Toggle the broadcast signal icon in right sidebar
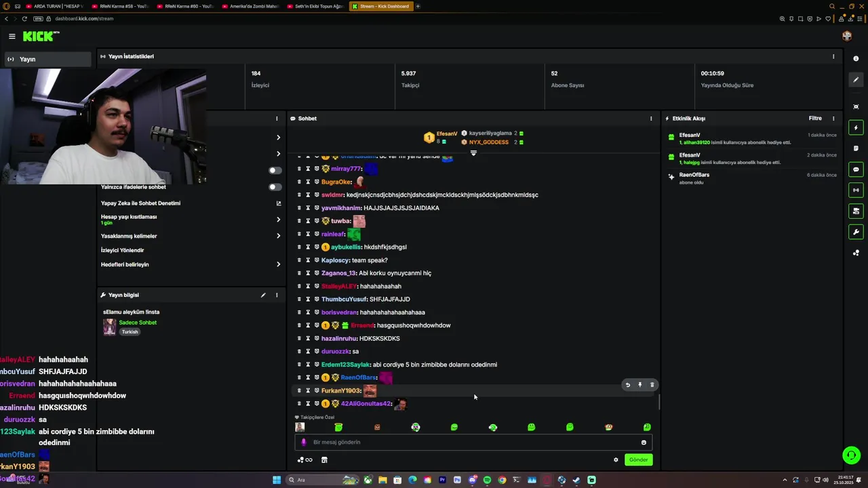 856,190
